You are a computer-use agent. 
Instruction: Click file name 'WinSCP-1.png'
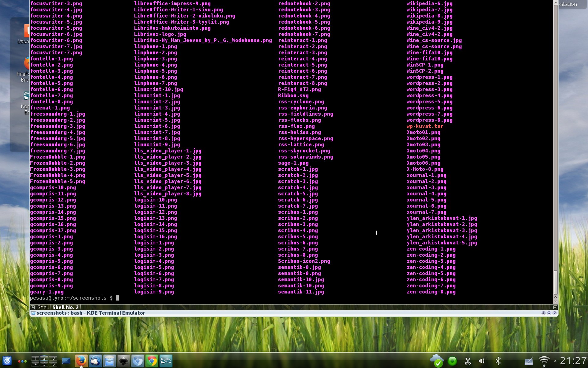(425, 65)
